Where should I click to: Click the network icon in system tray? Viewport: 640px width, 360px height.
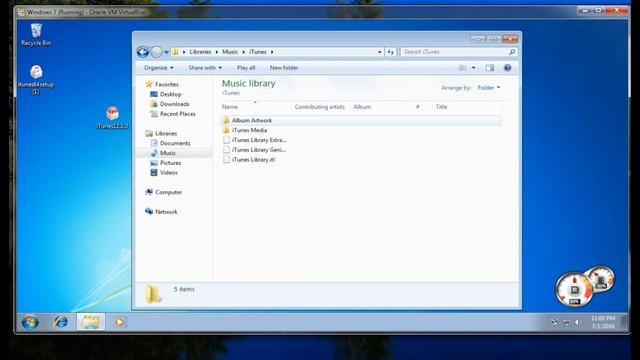tap(566, 322)
